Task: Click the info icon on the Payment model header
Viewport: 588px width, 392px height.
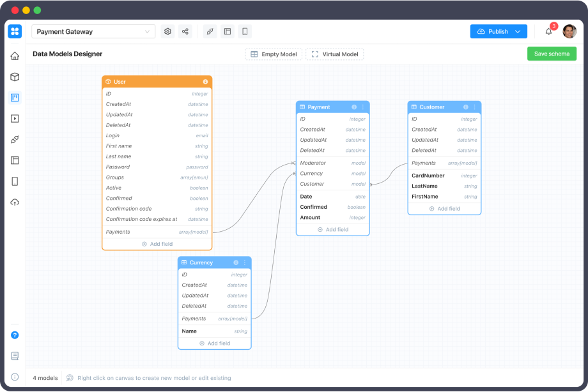Action: (x=355, y=107)
